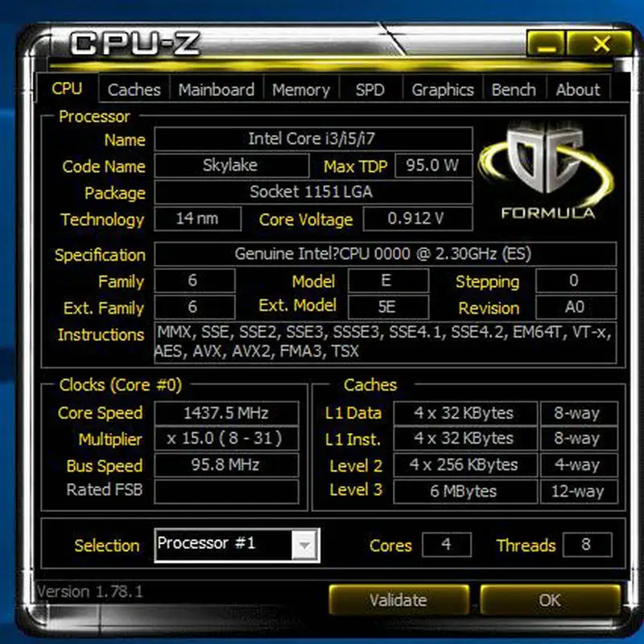This screenshot has width=644, height=644.
Task: Open the Graphics tab
Action: pyautogui.click(x=443, y=89)
